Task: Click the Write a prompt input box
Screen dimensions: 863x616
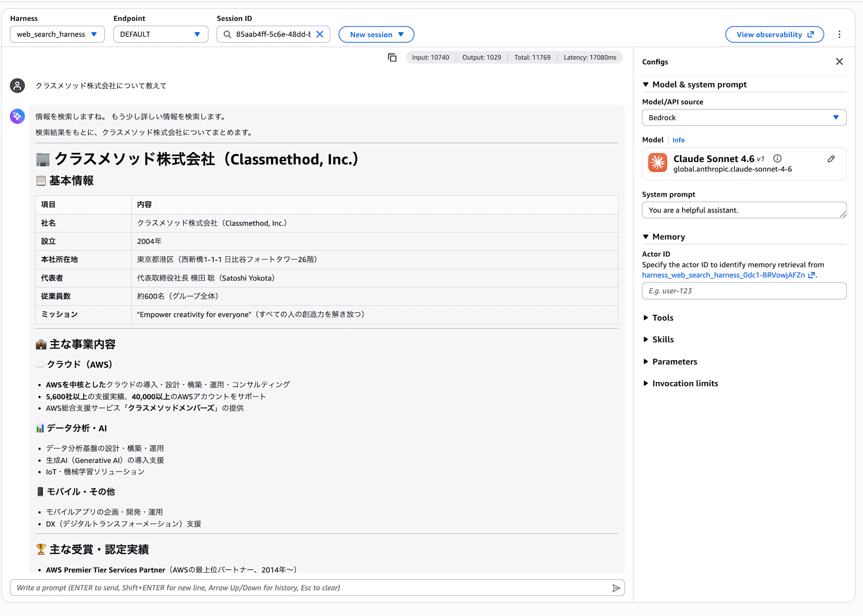Action: [317, 588]
